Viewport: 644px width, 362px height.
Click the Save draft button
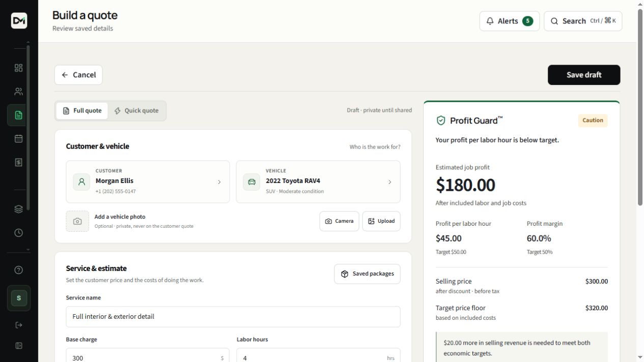tap(584, 75)
